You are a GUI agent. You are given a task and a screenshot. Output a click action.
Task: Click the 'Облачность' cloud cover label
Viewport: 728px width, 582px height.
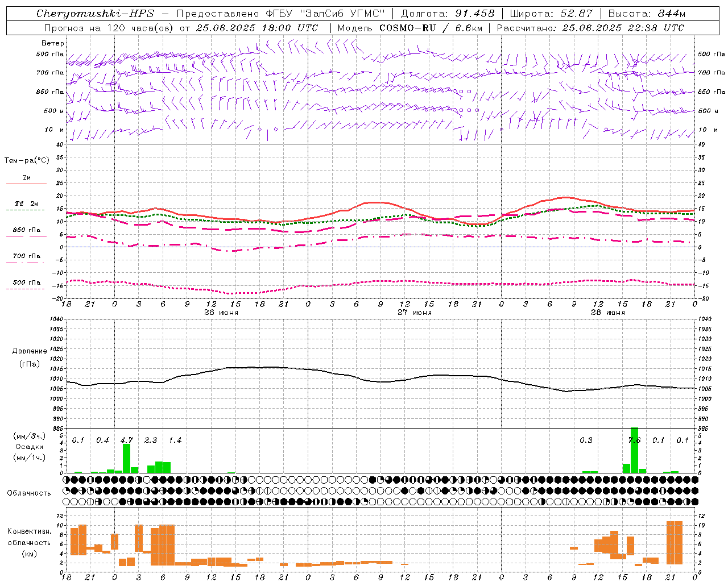pyautogui.click(x=29, y=493)
